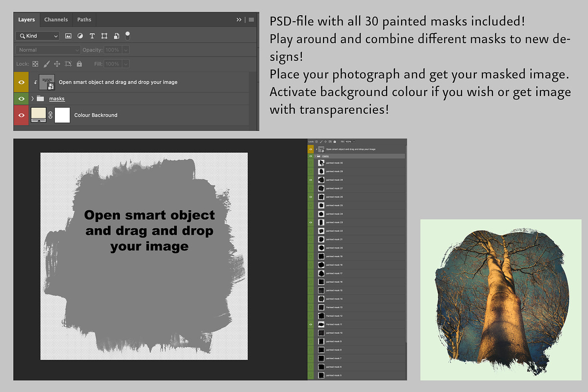Expand the masks layer group
The height and width of the screenshot is (392, 588).
point(33,98)
